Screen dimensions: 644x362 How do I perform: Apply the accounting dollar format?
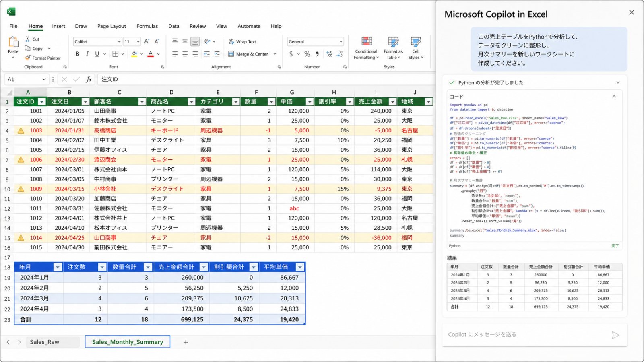[291, 54]
